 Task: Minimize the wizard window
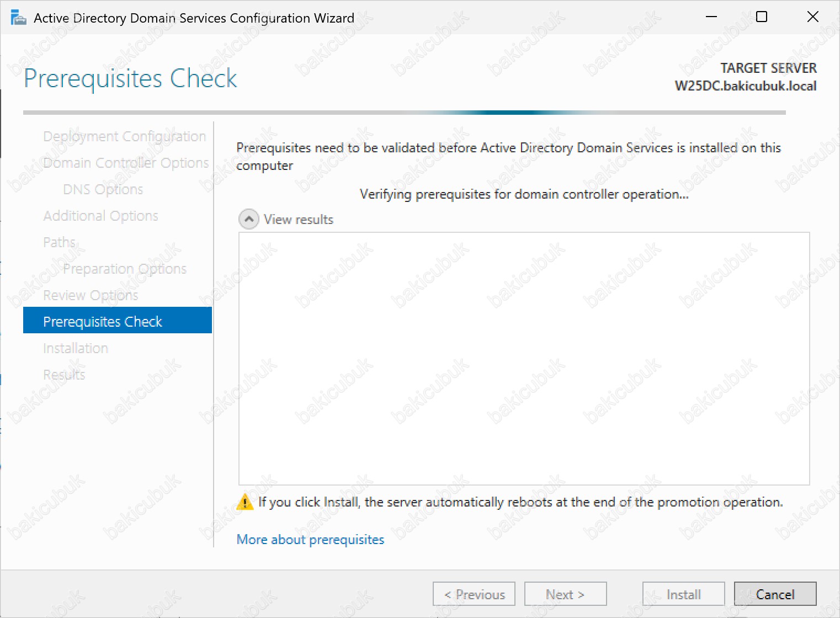[x=711, y=17]
